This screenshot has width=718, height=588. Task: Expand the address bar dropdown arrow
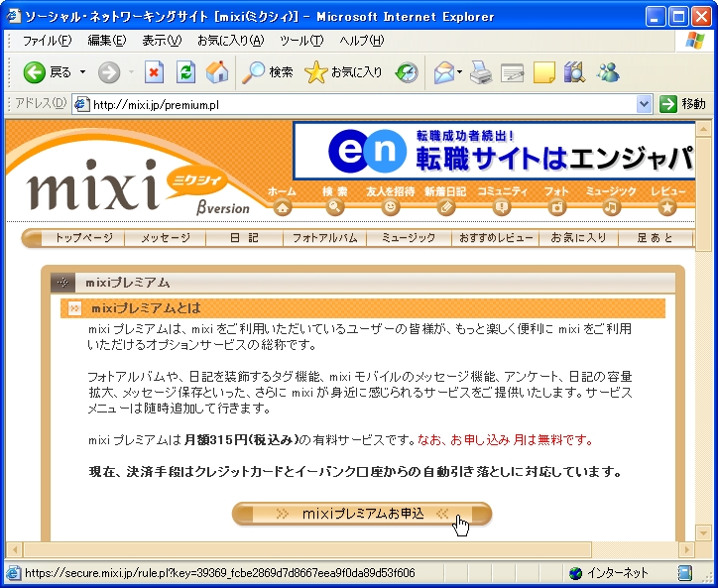click(644, 105)
